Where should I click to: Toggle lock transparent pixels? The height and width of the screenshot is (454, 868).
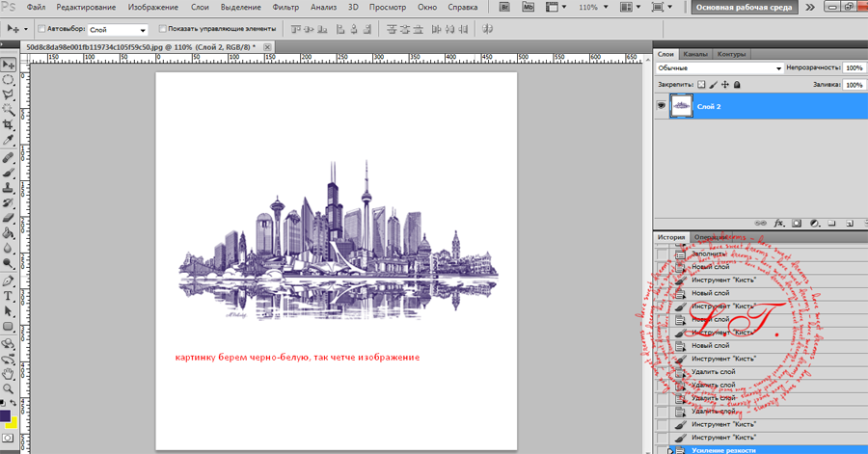click(x=701, y=85)
